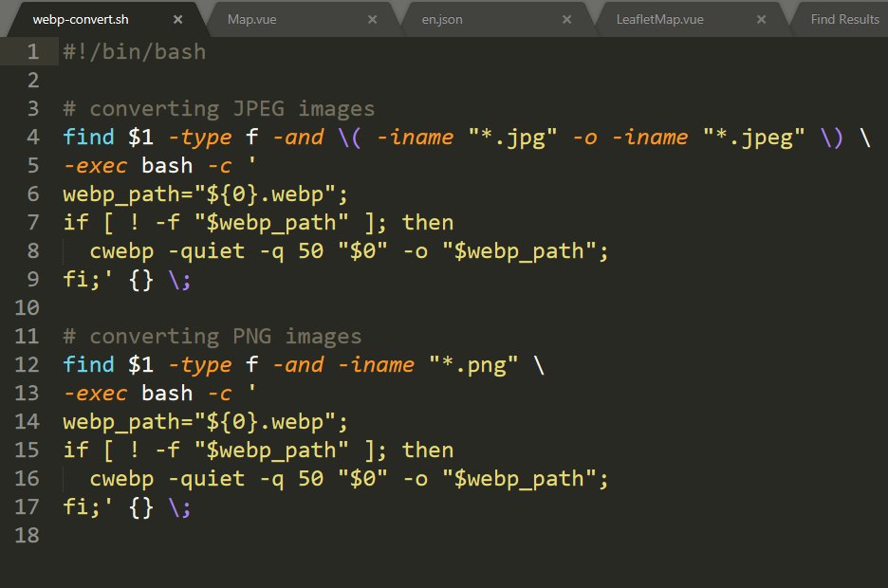Screen dimensions: 888x588
Task: Click 'find' keyword on line 12
Action: tap(88, 364)
